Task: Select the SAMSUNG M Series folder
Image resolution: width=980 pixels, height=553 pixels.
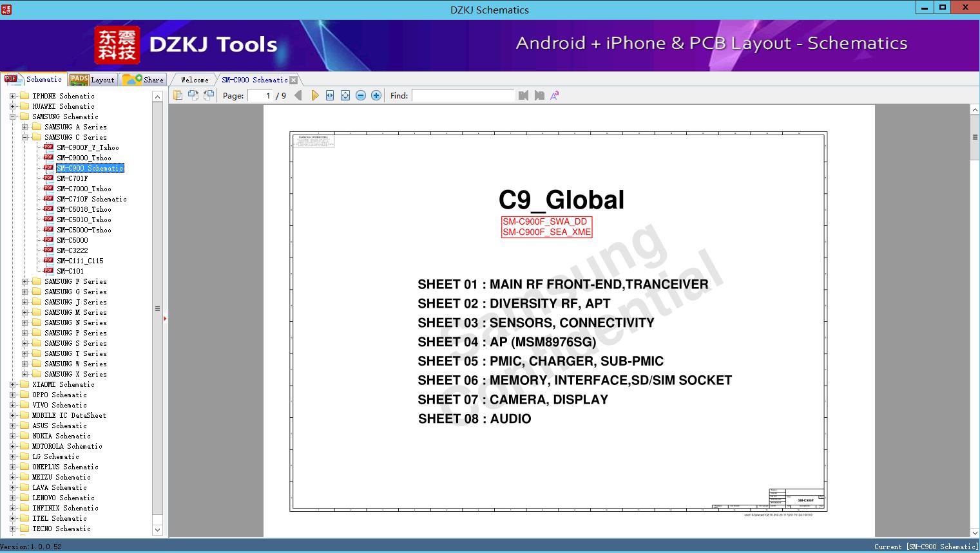Action: click(x=75, y=312)
